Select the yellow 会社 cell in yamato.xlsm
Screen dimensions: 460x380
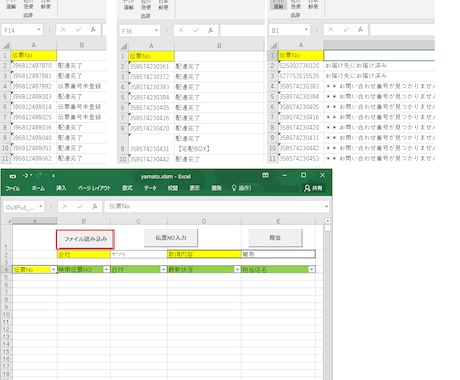coord(84,255)
